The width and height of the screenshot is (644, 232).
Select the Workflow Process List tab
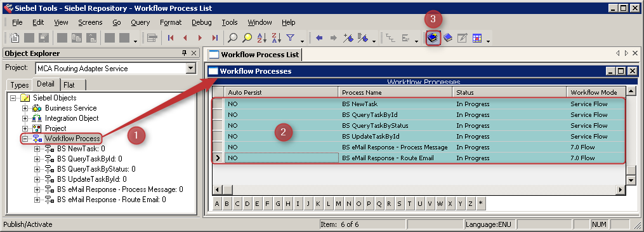(254, 54)
